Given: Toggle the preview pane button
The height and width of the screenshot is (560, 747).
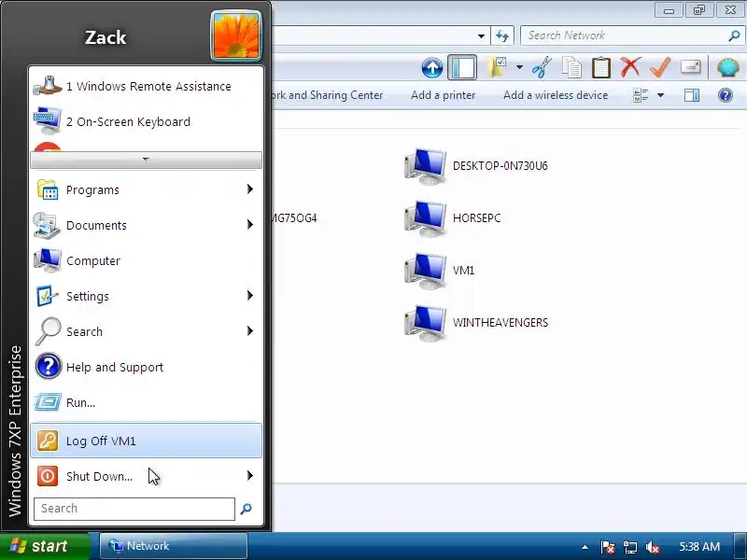Looking at the screenshot, I should [x=692, y=95].
